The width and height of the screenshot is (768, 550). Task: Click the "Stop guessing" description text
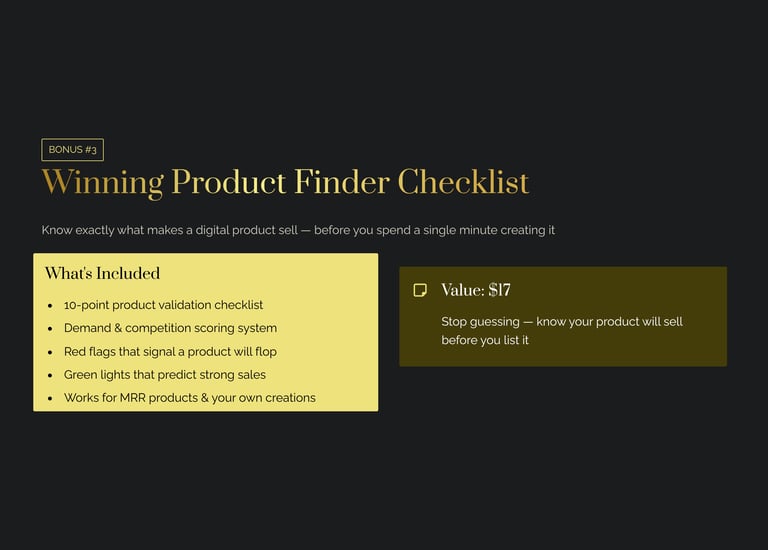(561, 331)
